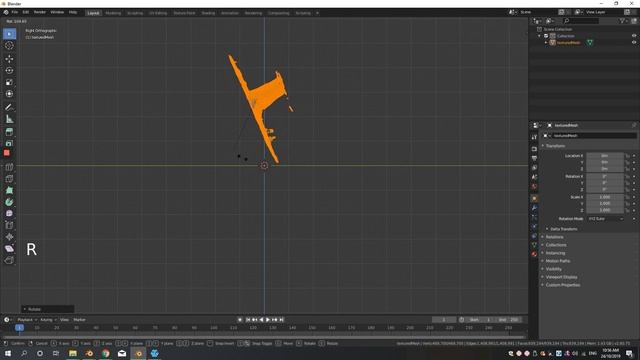Expand the Delta Transform panel
Image resolution: width=640 pixels, height=360 pixels.
pos(563,229)
